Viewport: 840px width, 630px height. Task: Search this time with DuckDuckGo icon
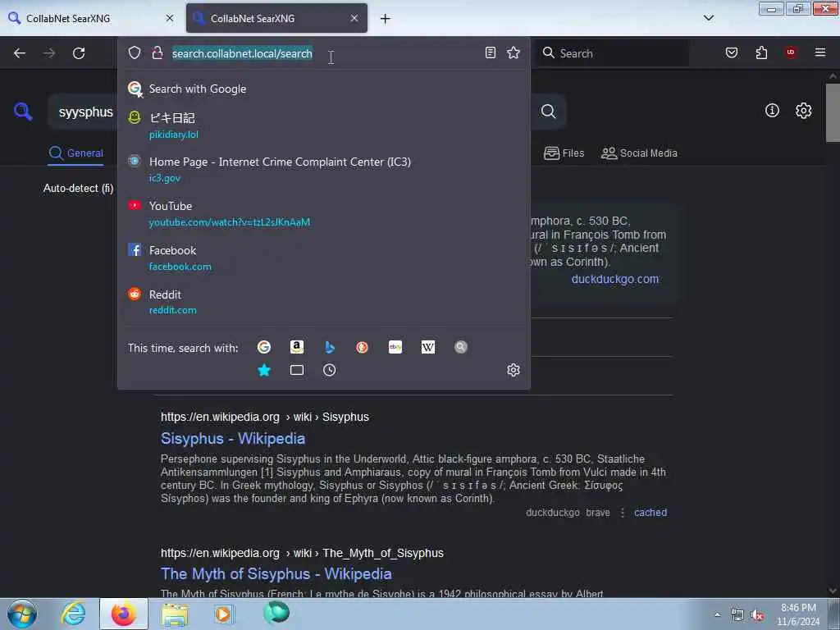(x=362, y=347)
